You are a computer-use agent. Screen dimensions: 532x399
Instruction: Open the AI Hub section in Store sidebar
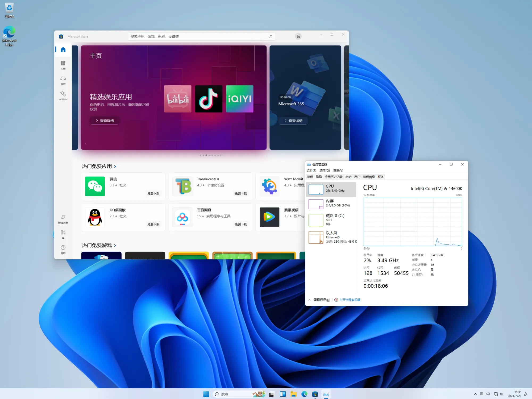click(63, 95)
